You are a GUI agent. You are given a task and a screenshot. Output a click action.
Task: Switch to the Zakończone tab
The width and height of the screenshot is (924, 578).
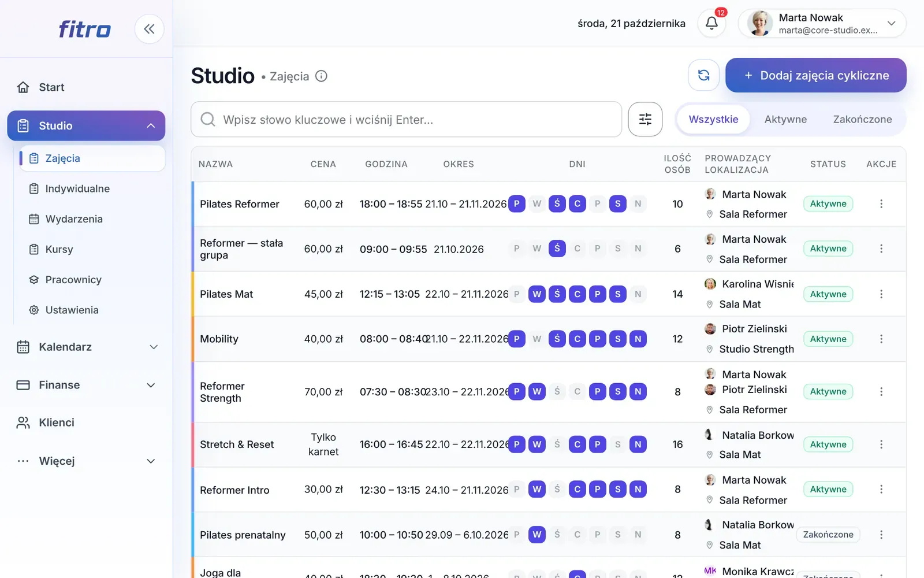click(x=862, y=119)
